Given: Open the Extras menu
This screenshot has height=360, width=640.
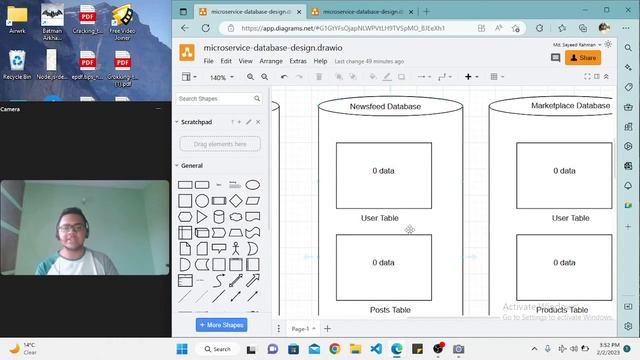Looking at the screenshot, I should coord(298,61).
